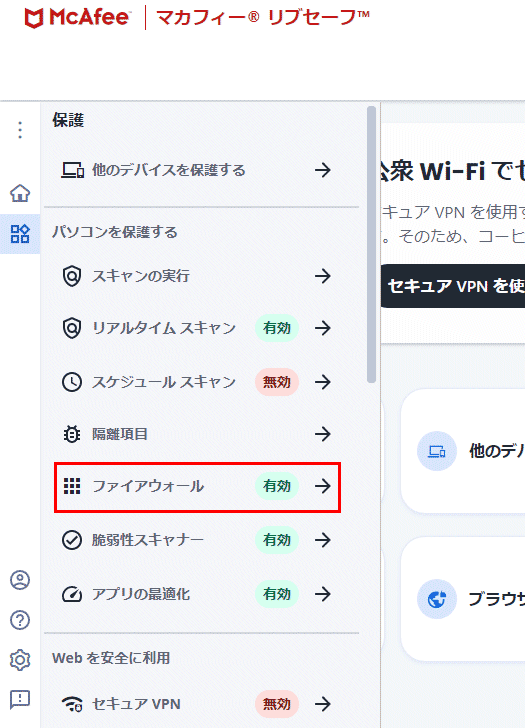
Task: Click the パソコンを保護する section heading
Action: (115, 232)
